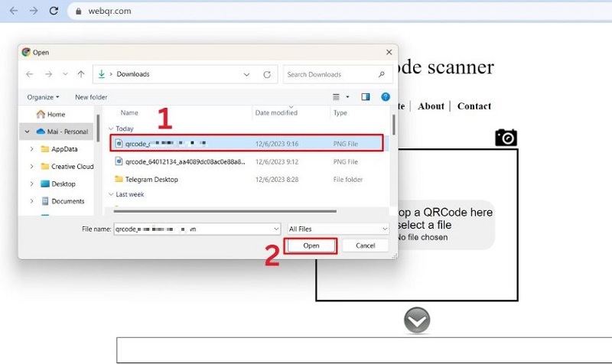Expand the AppData folder tree node
The image size is (612, 364).
click(31, 149)
